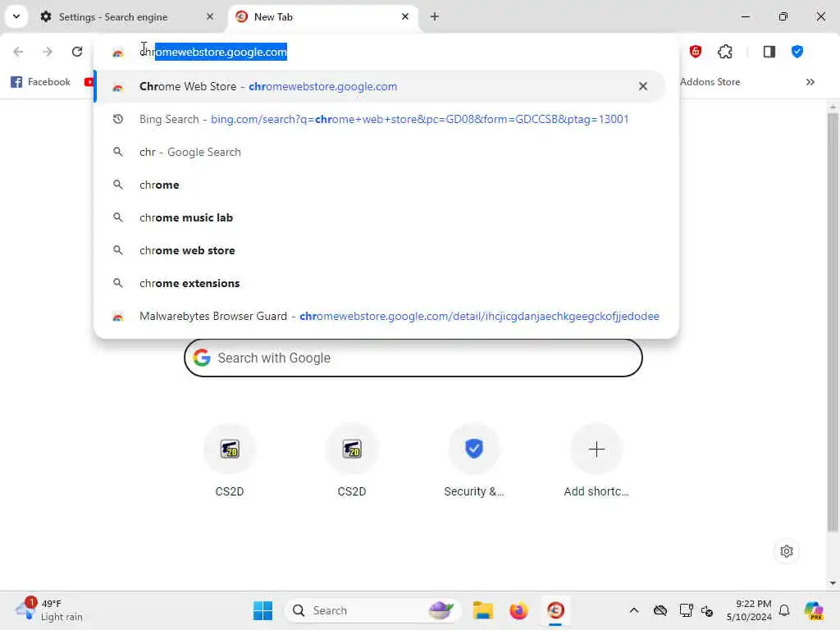840x630 pixels.
Task: Go back with the back arrow
Action: point(18,52)
